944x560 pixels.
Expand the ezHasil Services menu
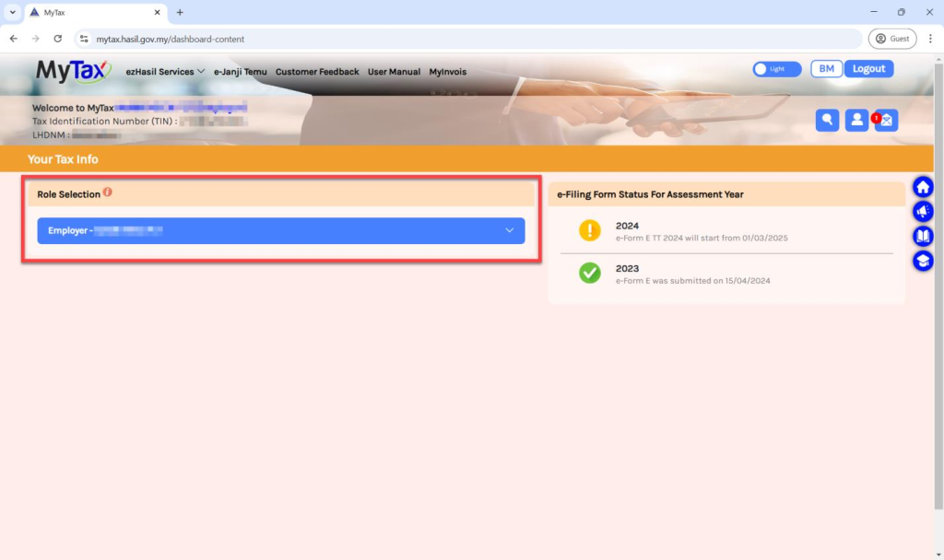pos(165,72)
